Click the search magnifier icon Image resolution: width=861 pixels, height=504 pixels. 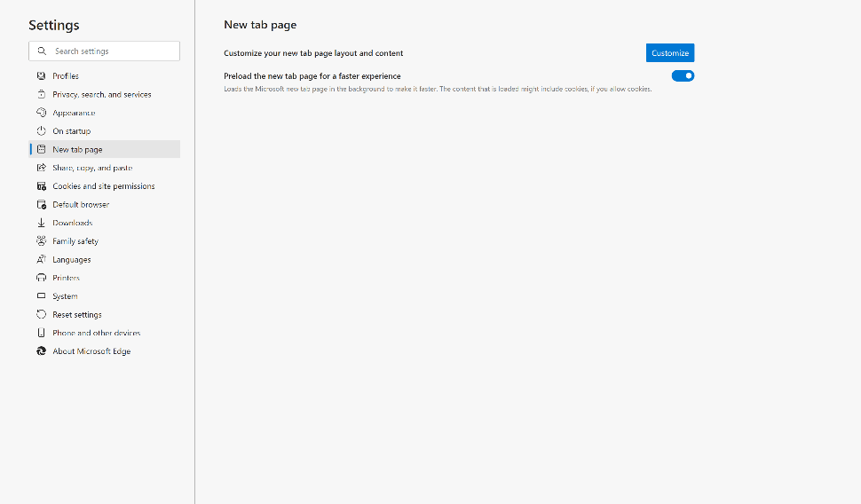(x=42, y=51)
